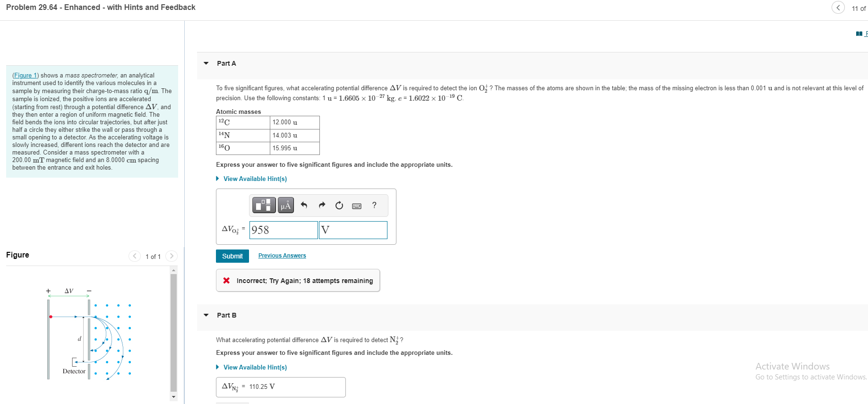Image resolution: width=868 pixels, height=404 pixels.
Task: Click the Figure panel heading
Action: pyautogui.click(x=17, y=255)
